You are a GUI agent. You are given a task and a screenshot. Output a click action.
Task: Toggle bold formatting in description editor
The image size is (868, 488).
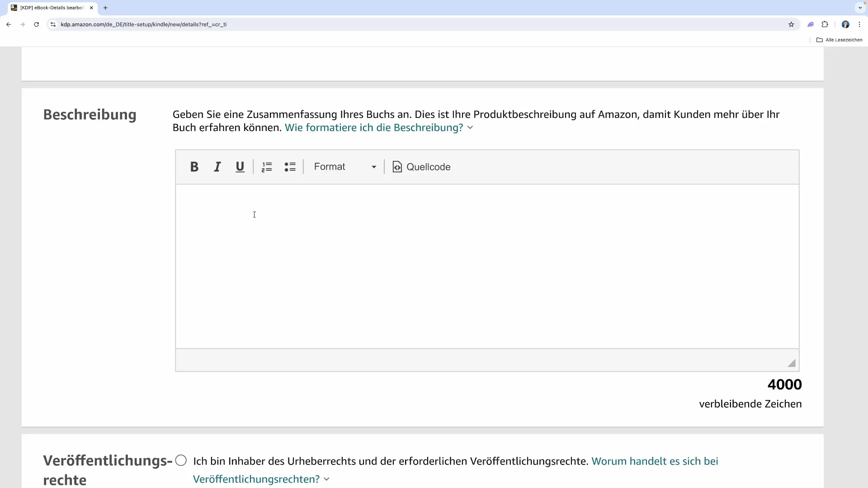click(x=194, y=167)
